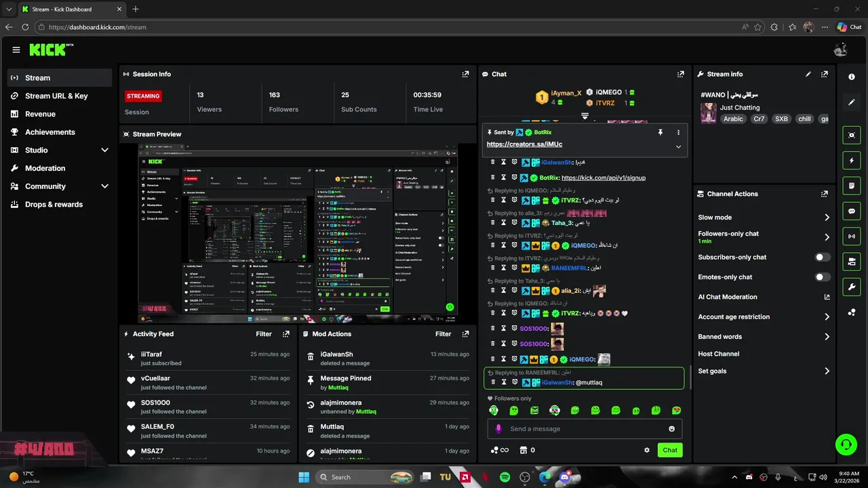Open the Slow mode options
Screen dimensions: 868x488
point(764,218)
